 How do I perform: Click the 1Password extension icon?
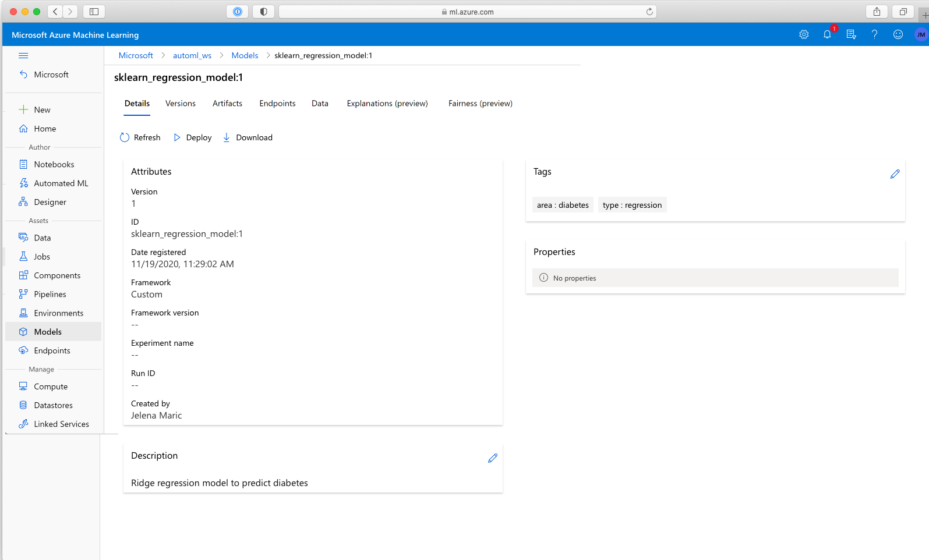[237, 12]
